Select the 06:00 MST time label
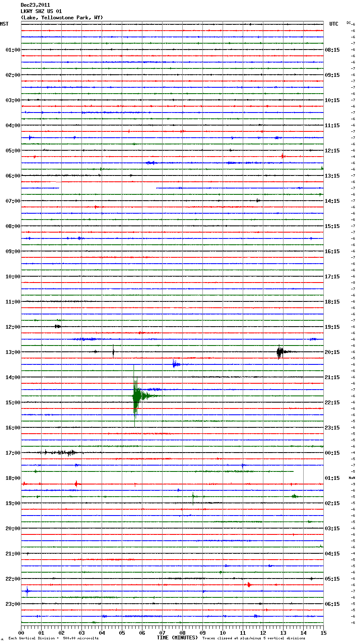 (x=13, y=176)
